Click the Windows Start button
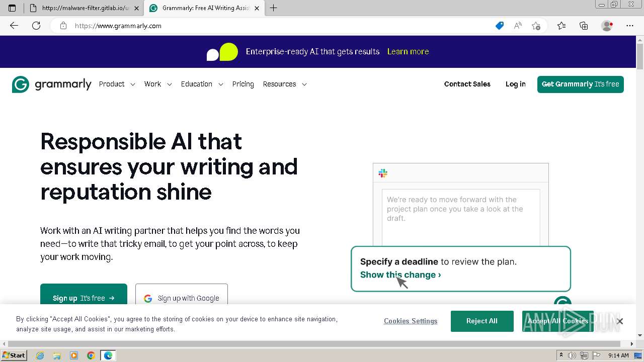644x362 pixels. [14, 355]
